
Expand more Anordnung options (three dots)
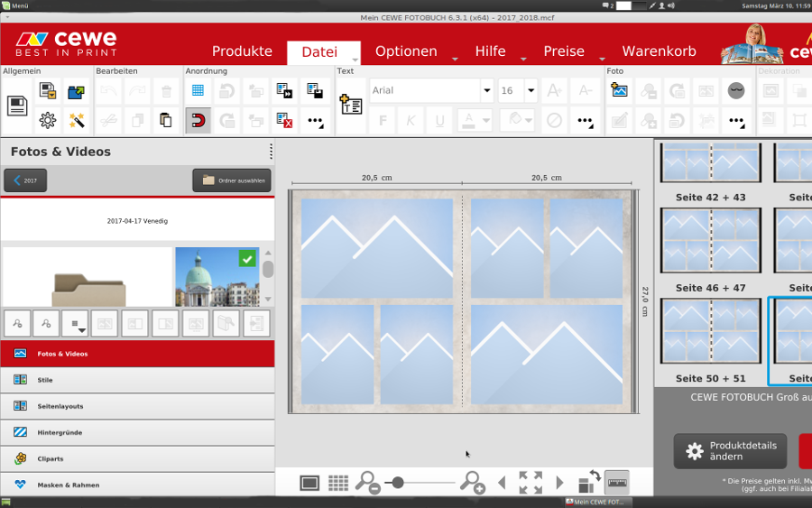click(315, 120)
